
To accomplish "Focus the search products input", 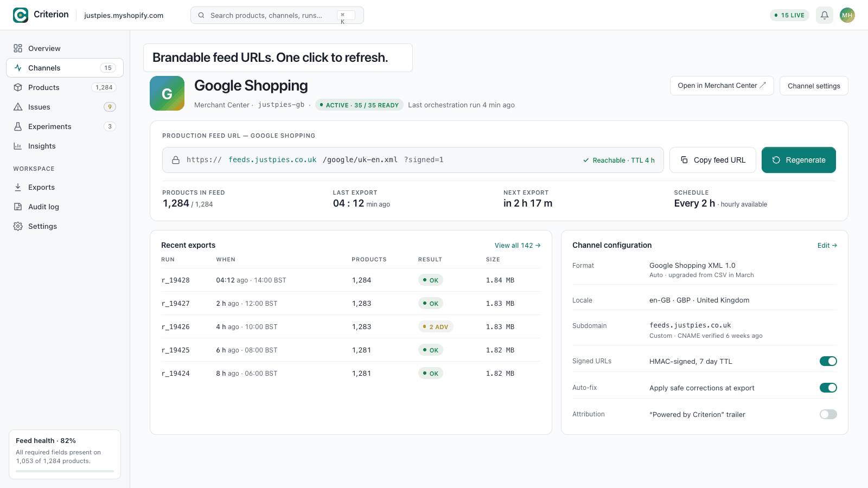I will pyautogui.click(x=277, y=15).
